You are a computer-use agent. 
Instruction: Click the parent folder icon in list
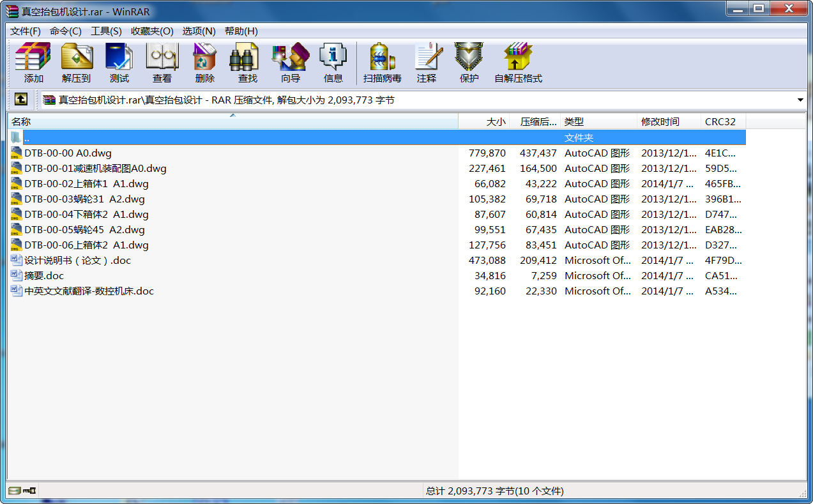(x=17, y=137)
